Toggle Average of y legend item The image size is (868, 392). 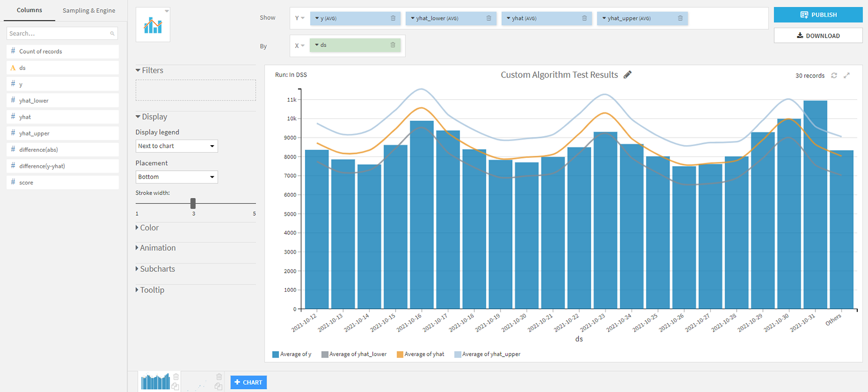pos(292,354)
